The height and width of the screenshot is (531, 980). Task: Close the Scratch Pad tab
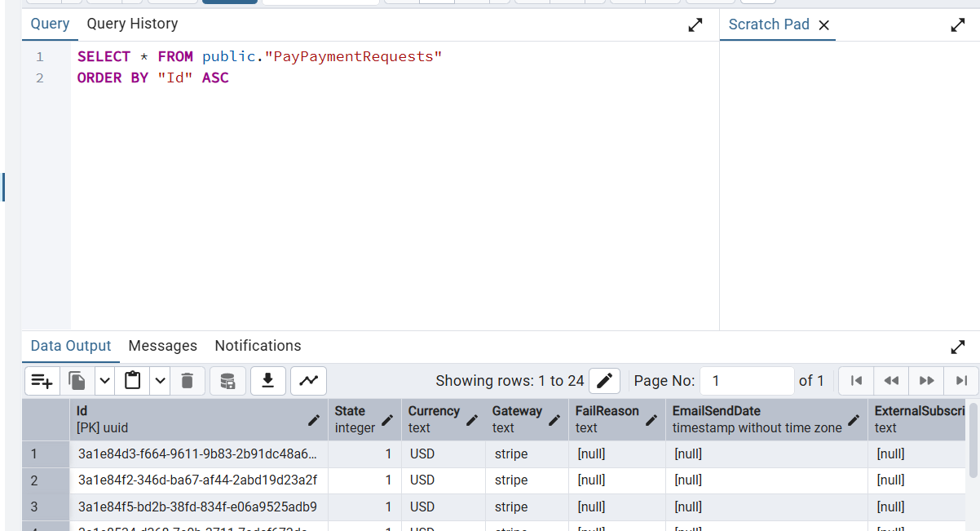[x=823, y=25]
